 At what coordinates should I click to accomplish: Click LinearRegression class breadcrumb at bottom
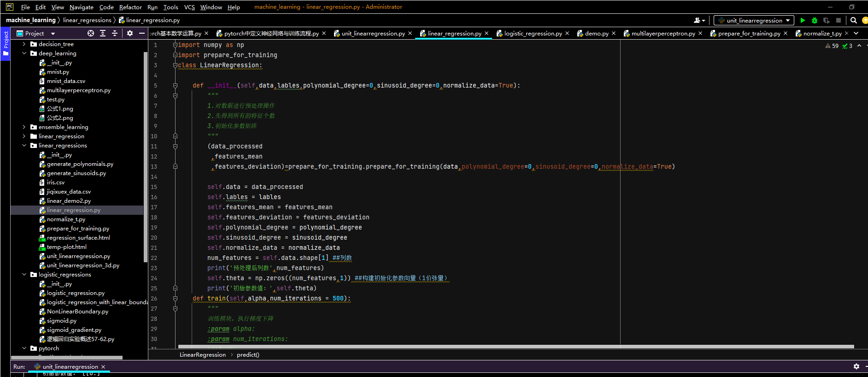(203, 355)
